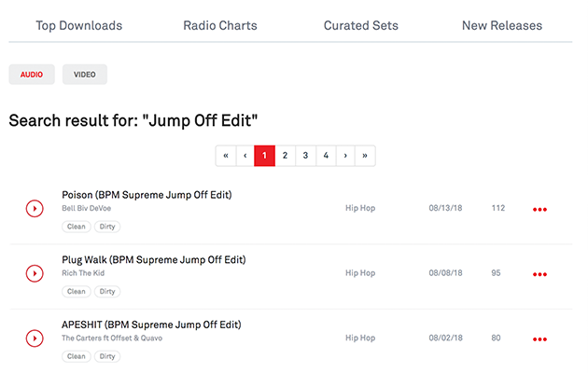
Task: Switch to the Video filter
Action: click(x=85, y=75)
